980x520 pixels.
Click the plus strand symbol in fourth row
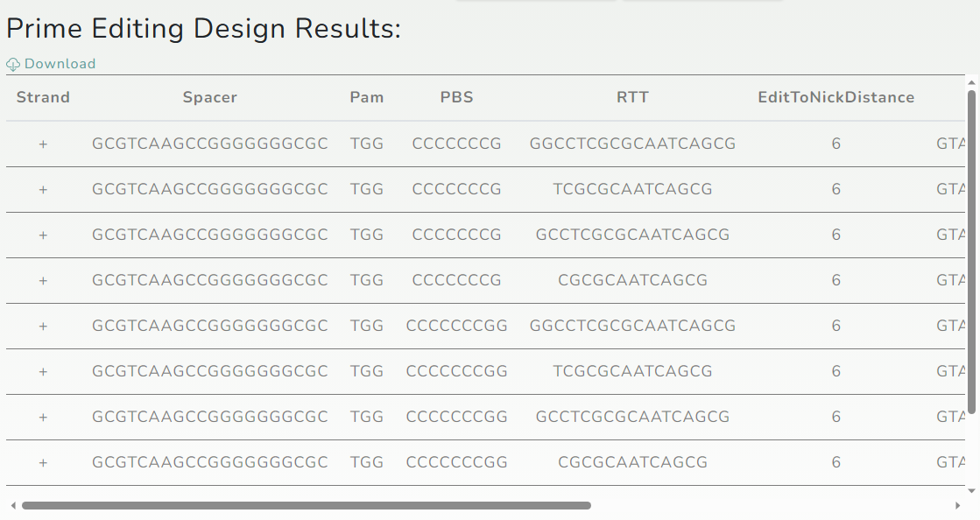click(x=43, y=281)
